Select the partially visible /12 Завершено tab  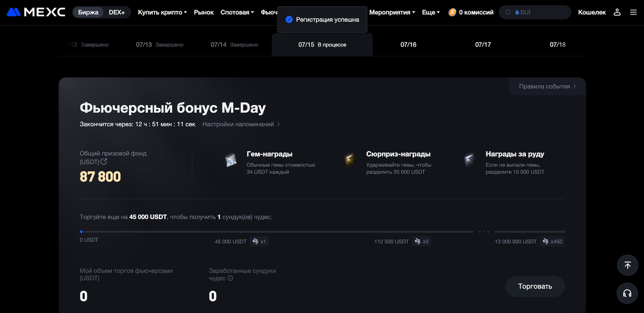point(87,44)
